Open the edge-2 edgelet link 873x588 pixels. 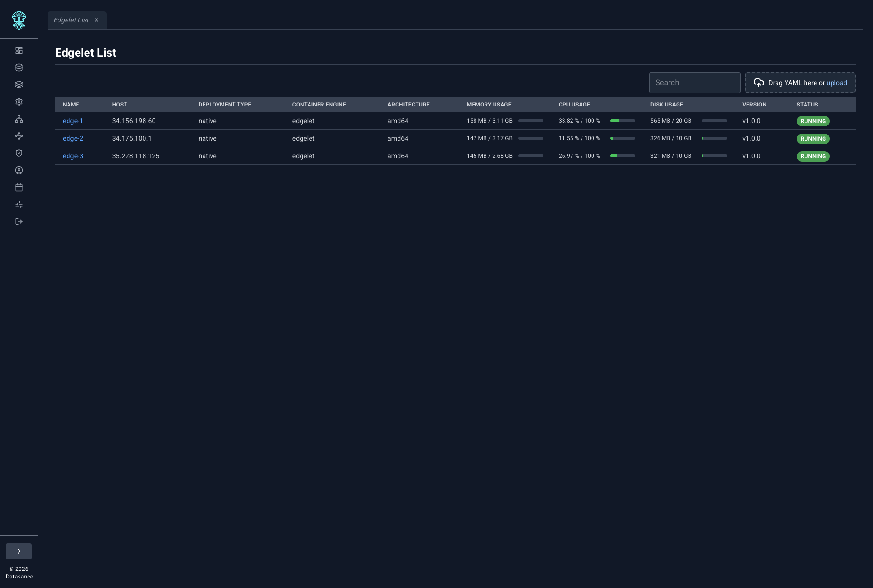[73, 138]
